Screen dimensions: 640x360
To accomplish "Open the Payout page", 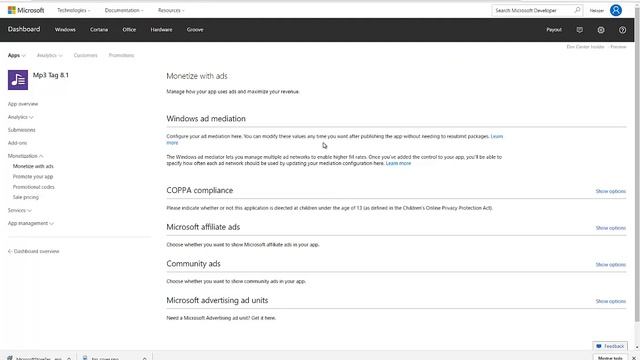I will (x=554, y=30).
